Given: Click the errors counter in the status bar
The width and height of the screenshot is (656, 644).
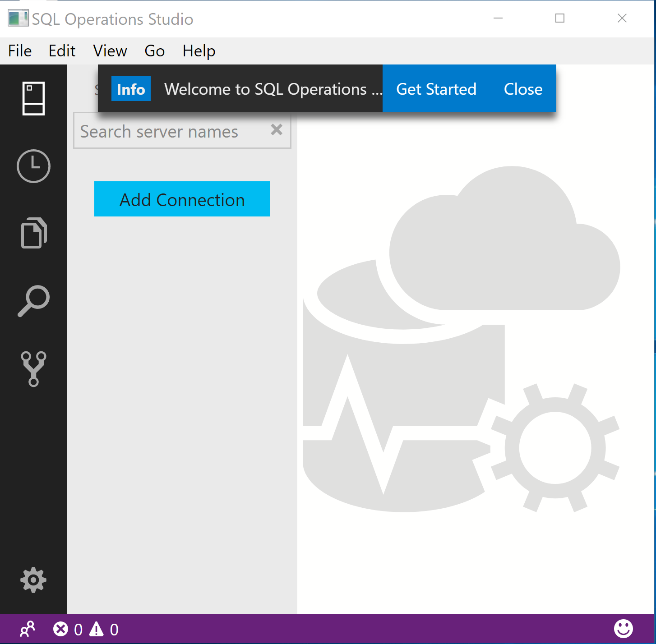Looking at the screenshot, I should (68, 629).
